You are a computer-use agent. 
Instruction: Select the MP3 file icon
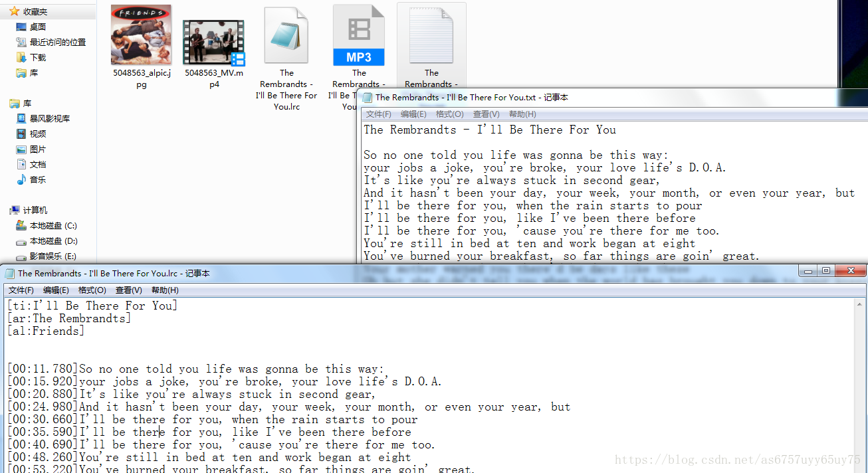pyautogui.click(x=359, y=35)
